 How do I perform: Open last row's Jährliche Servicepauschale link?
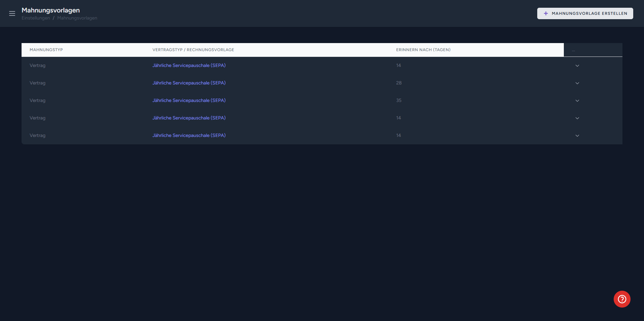(x=189, y=136)
